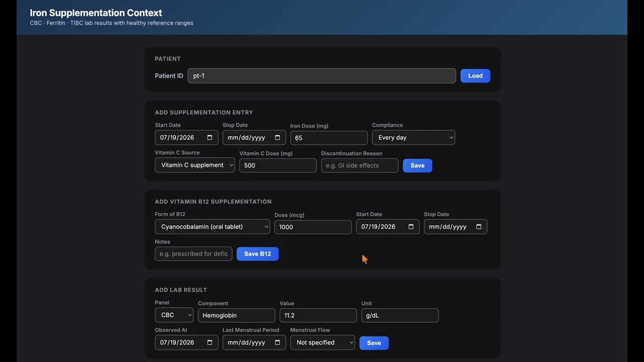
Task: Expand the Compliance dropdown showing Every day
Action: [x=414, y=138]
